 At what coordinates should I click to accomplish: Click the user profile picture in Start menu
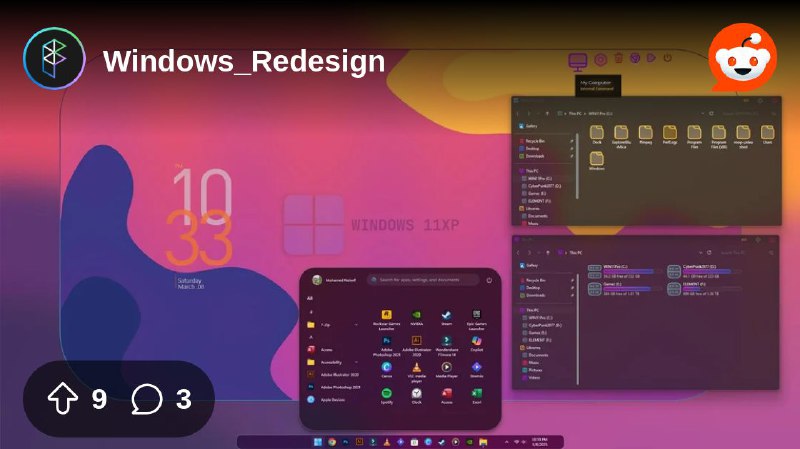[x=317, y=280]
